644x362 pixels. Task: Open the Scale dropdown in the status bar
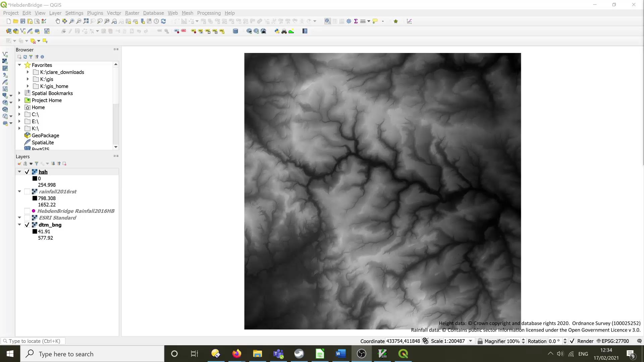[471, 341]
